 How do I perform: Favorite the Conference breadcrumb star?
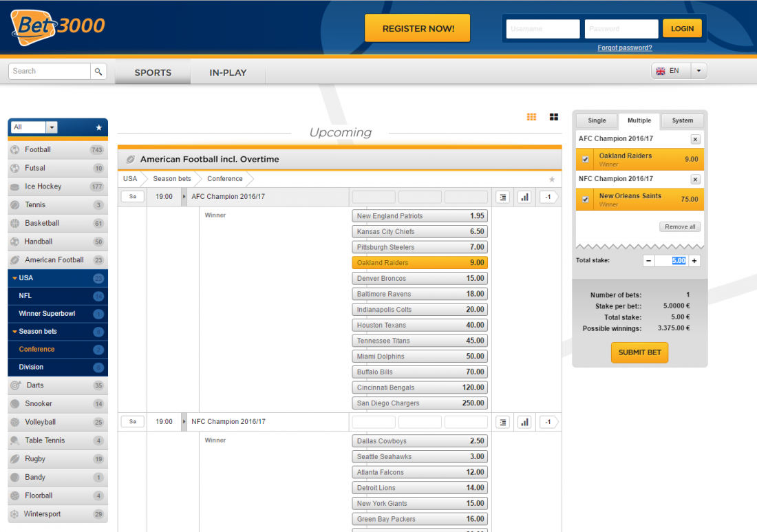pyautogui.click(x=552, y=180)
